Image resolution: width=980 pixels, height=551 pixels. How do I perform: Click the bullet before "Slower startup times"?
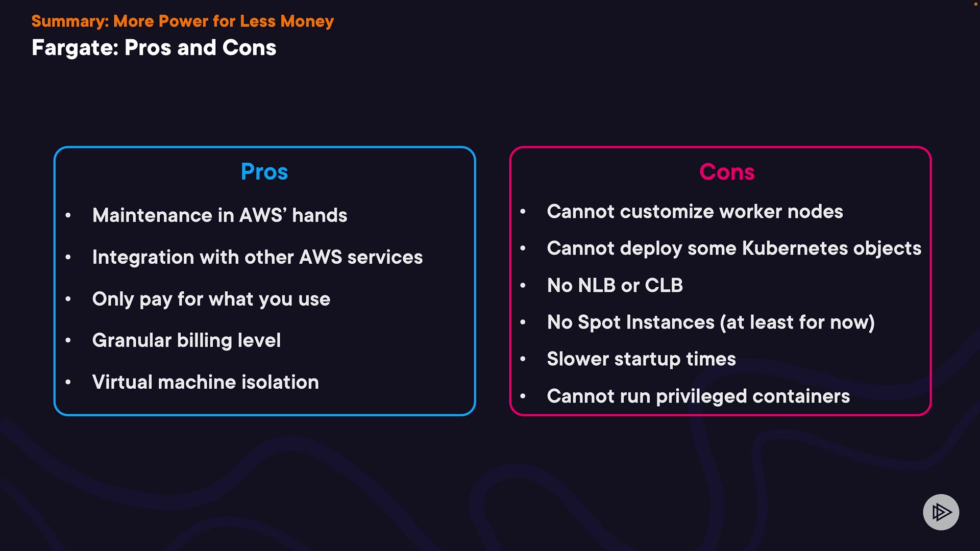[523, 359]
